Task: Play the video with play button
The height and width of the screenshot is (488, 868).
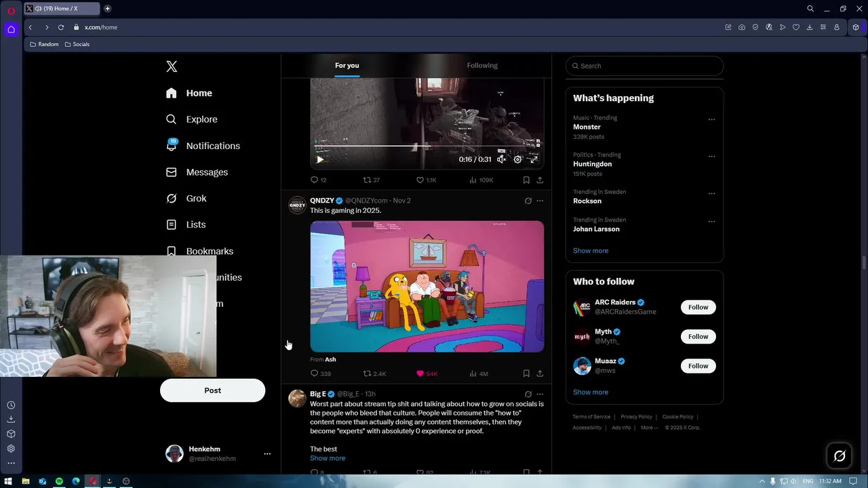Action: click(320, 160)
